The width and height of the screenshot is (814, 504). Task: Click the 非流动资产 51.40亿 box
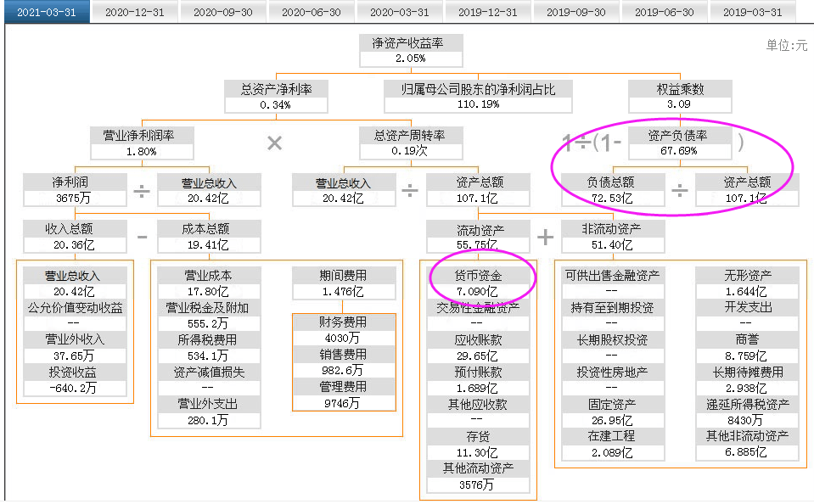point(613,237)
